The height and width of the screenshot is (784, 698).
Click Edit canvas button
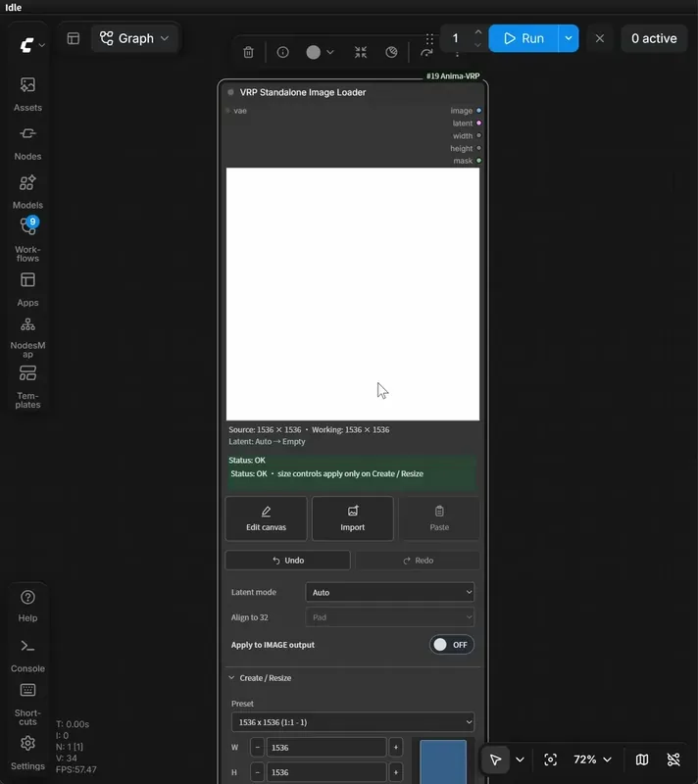point(266,518)
